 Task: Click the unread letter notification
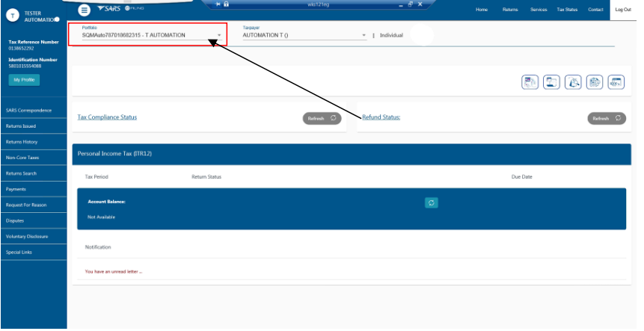(114, 271)
